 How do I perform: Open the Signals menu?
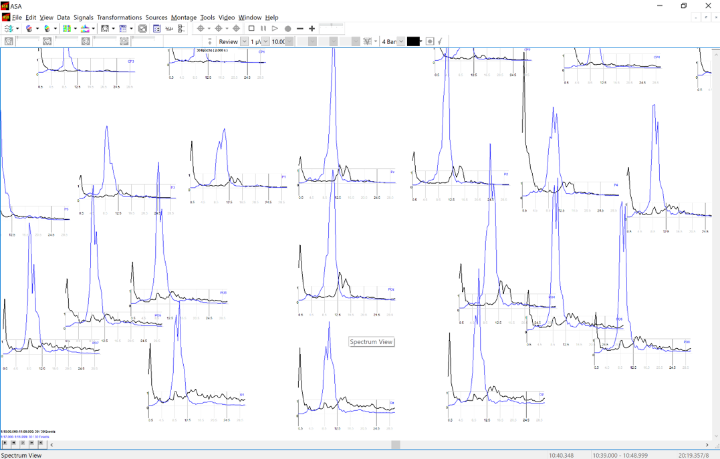84,17
